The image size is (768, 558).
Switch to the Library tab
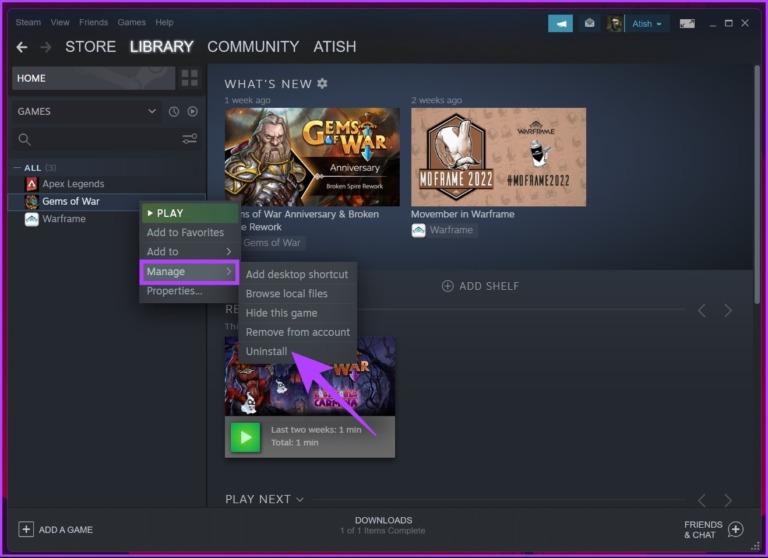(x=162, y=47)
